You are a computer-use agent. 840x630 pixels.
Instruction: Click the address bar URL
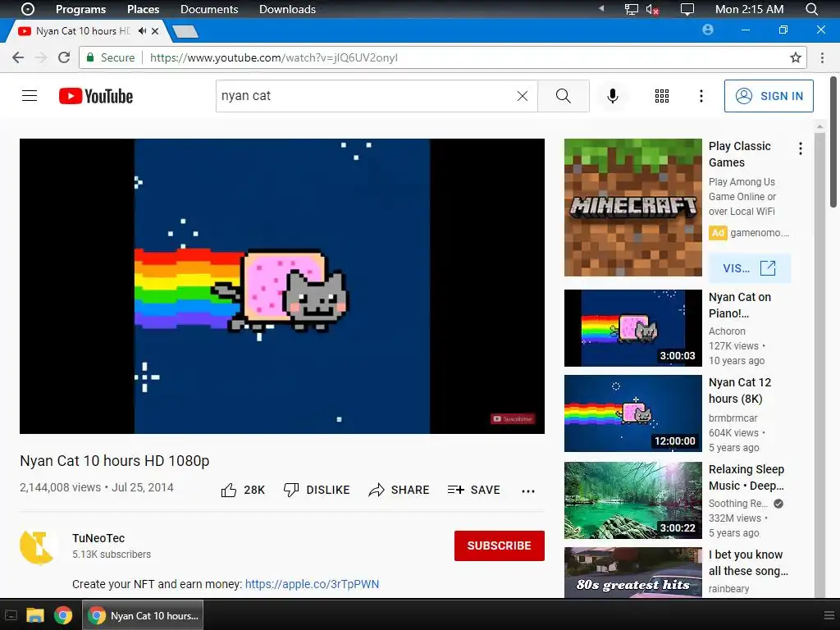[x=274, y=57]
